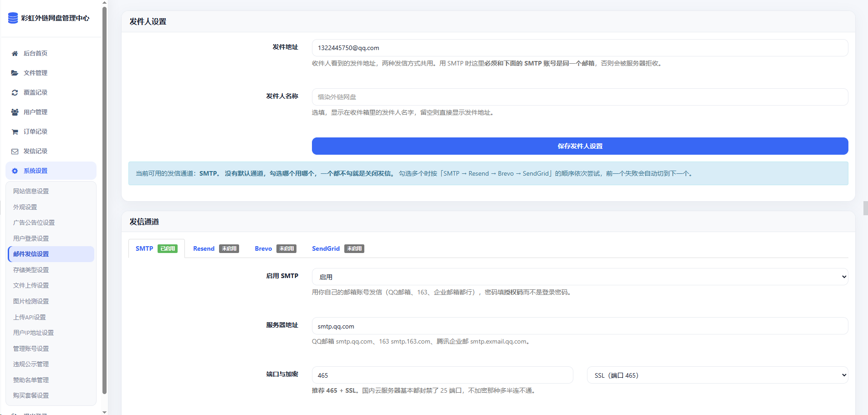The width and height of the screenshot is (868, 415).
Task: Click the folder icon beside 文件管理
Action: point(15,73)
